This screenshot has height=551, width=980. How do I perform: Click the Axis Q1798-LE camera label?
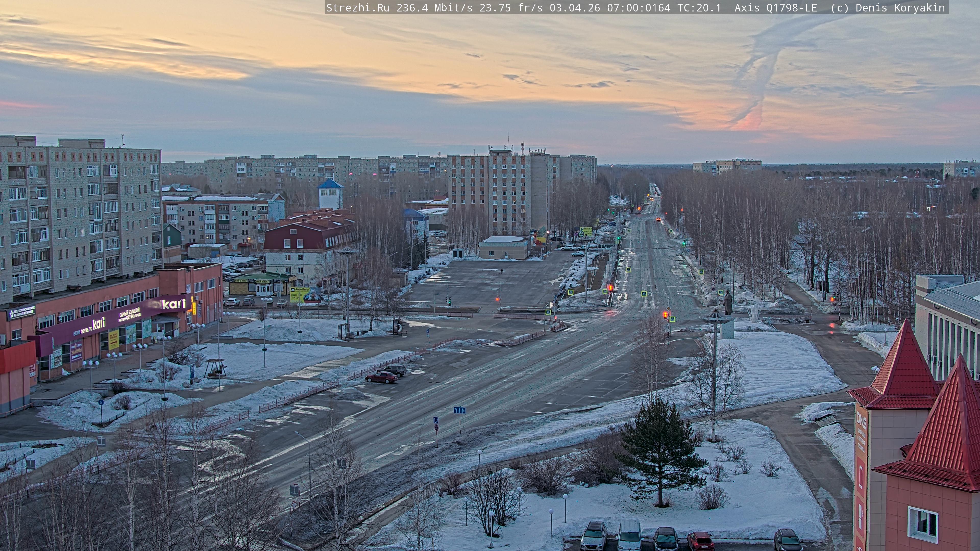coord(775,8)
